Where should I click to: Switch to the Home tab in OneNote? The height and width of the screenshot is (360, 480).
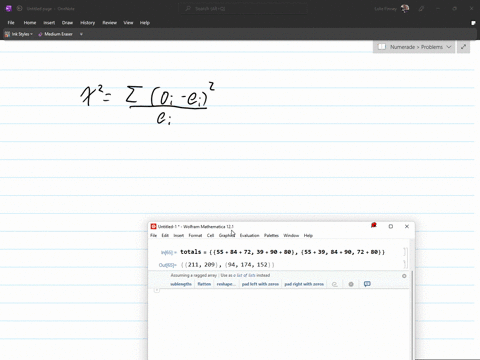pyautogui.click(x=30, y=23)
